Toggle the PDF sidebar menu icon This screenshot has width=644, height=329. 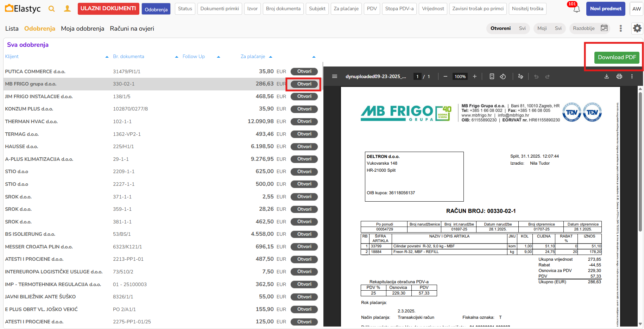(335, 76)
